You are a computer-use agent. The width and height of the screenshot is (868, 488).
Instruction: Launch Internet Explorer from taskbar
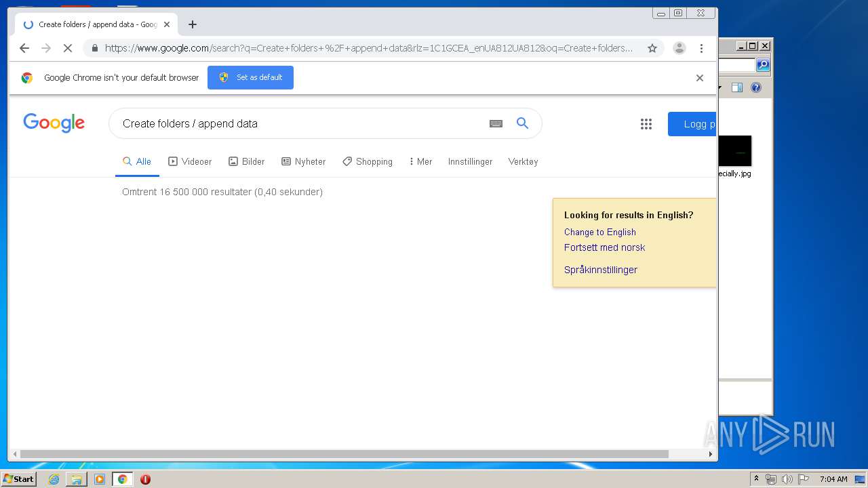tap(54, 479)
